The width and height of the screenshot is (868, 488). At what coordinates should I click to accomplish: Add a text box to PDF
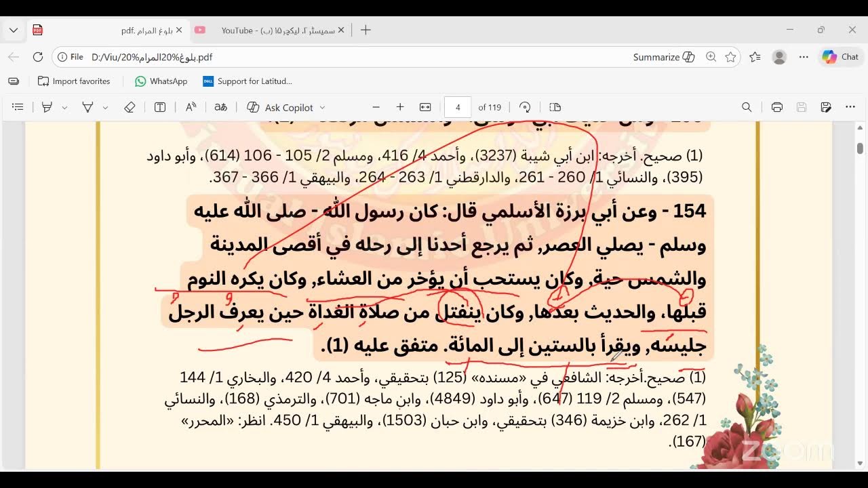[x=160, y=107]
